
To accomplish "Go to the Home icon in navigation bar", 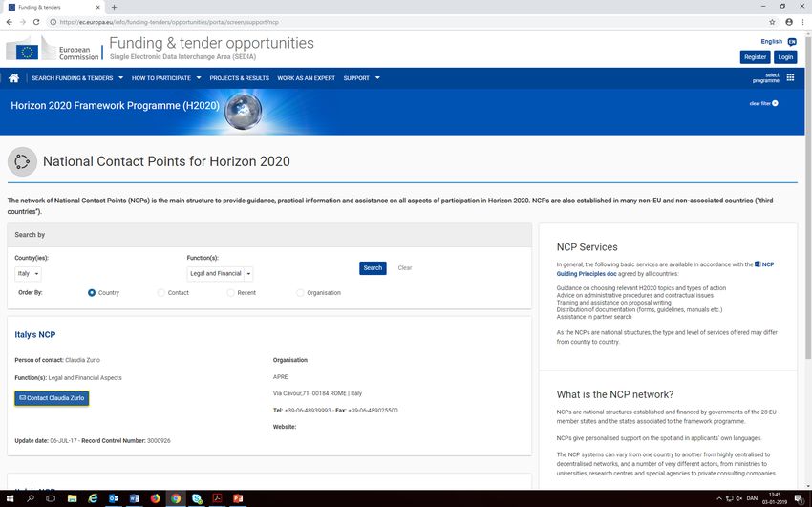I will click(x=13, y=78).
